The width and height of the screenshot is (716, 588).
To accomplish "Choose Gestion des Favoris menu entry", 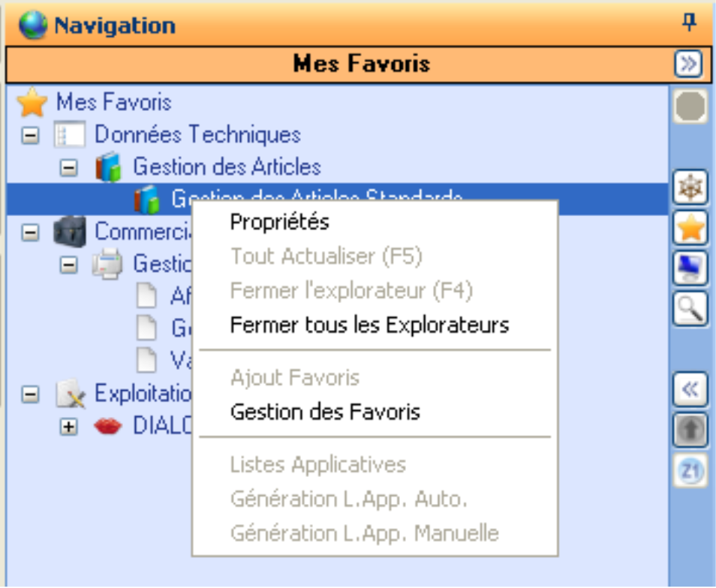I will pos(325,412).
